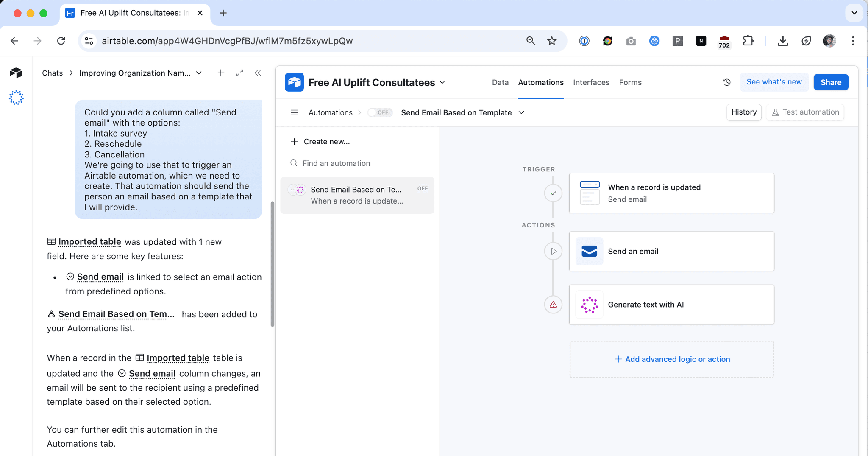Click Add advanced logic or action
Image resolution: width=868 pixels, height=456 pixels.
pos(672,359)
